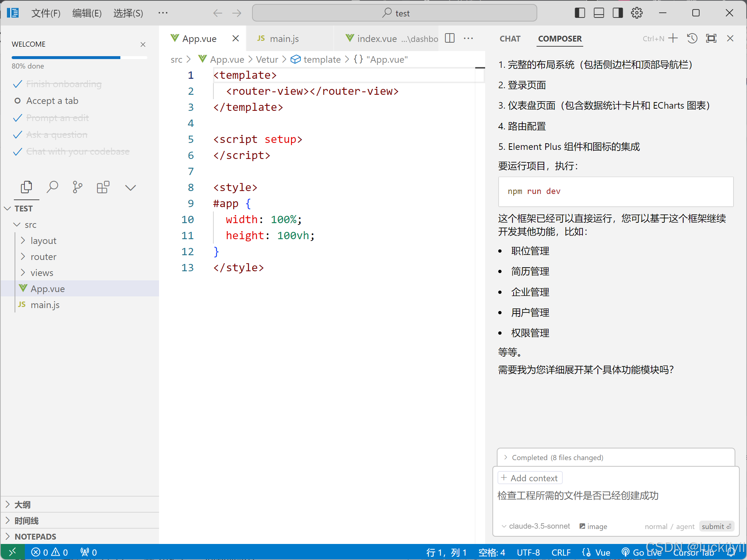This screenshot has height=560, width=747.
Task: Open the Search view icon in sidebar
Action: pos(52,187)
